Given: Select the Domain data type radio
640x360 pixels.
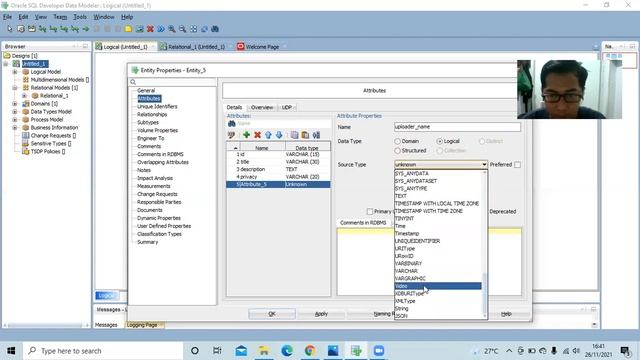Looking at the screenshot, I should coord(398,141).
